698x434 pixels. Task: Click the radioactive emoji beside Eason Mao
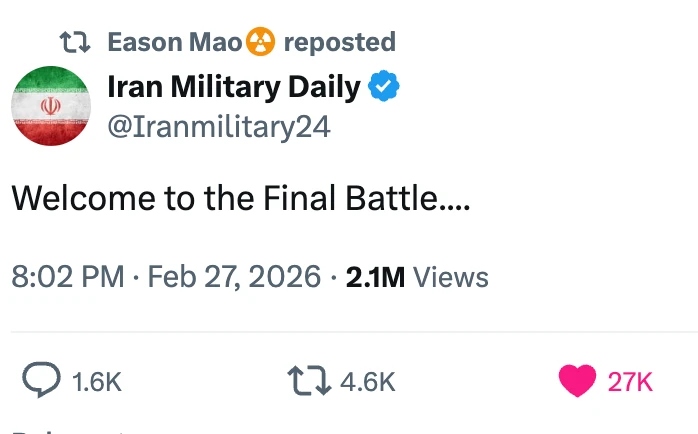point(260,42)
